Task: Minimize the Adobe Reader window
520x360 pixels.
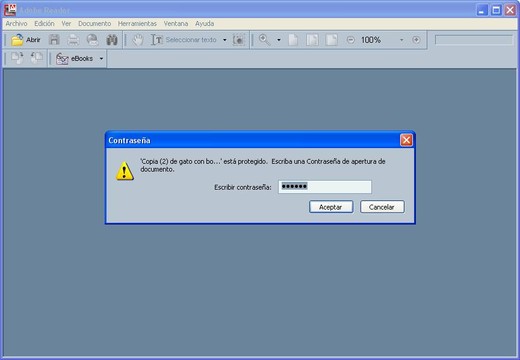Action: pos(482,10)
